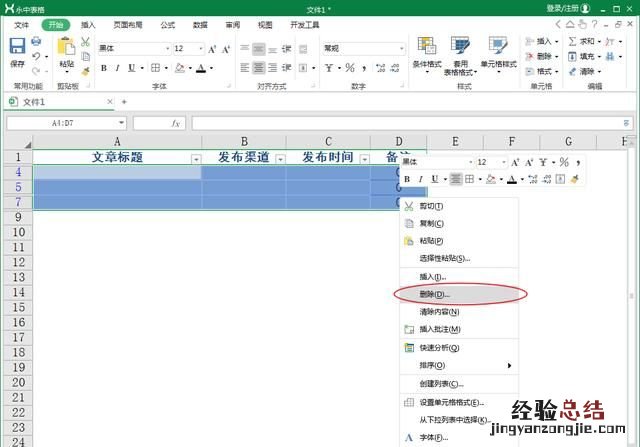Click the Cell Style (单元格样式) icon
Viewport: 640px width, 447px height.
pyautogui.click(x=498, y=50)
